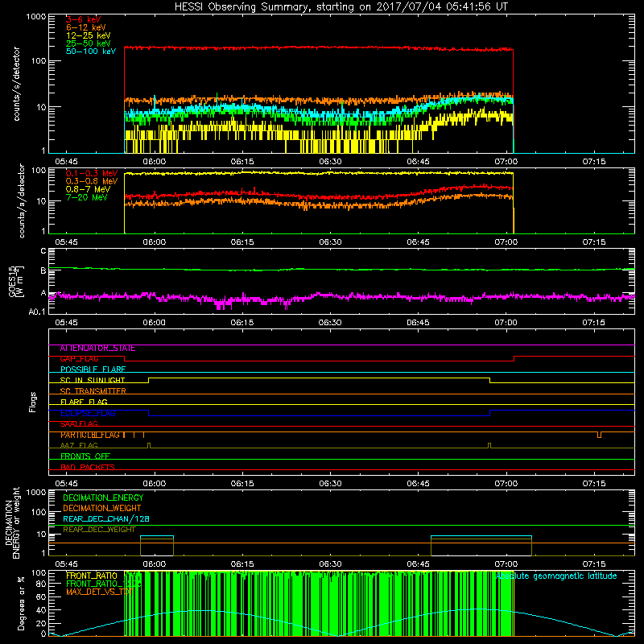Click the 07:15 time label under the decimation panel
This screenshot has width=644, height=644.
pos(594,564)
